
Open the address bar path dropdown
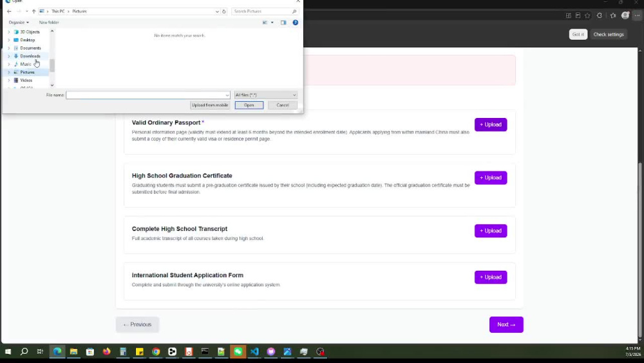click(217, 12)
